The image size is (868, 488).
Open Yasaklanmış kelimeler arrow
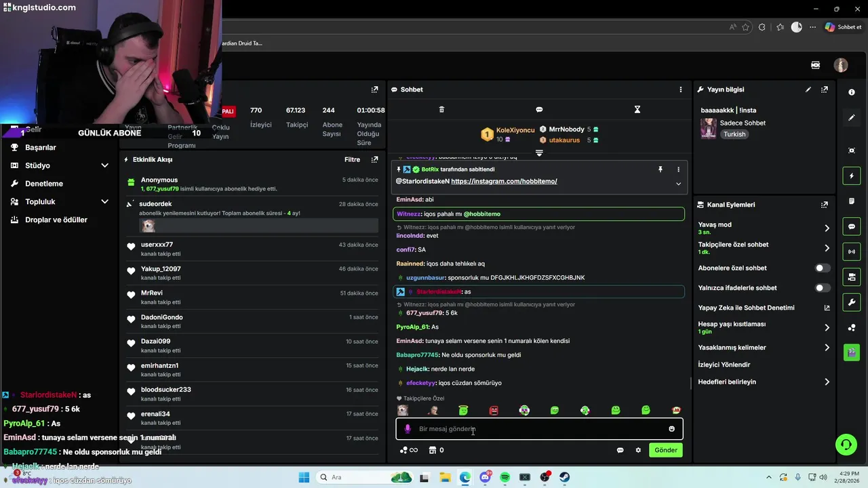point(827,348)
